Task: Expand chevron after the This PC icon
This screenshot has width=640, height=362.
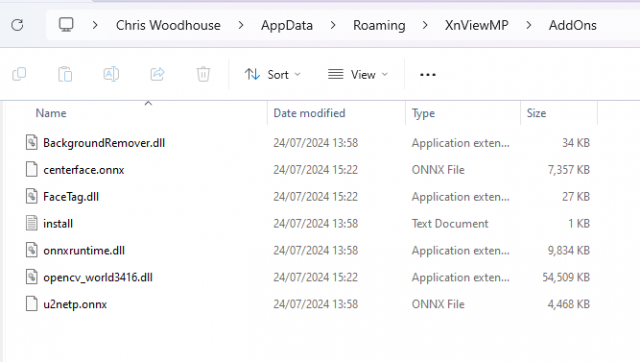Action: pos(95,25)
